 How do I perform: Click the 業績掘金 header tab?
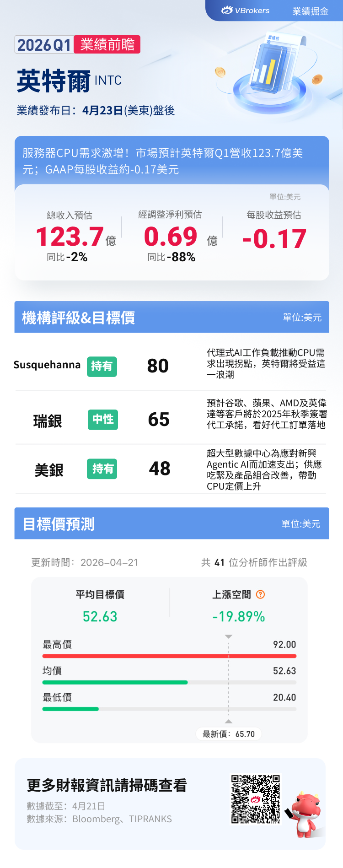(x=310, y=11)
